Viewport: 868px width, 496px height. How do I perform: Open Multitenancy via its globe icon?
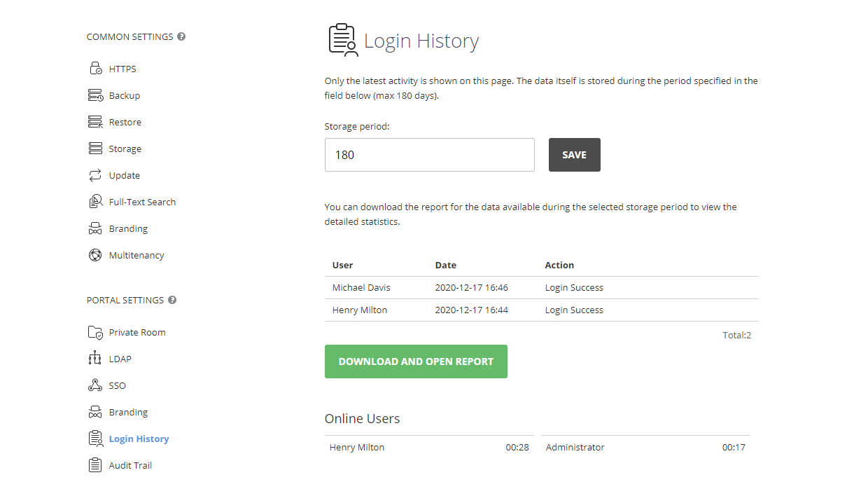tap(95, 254)
